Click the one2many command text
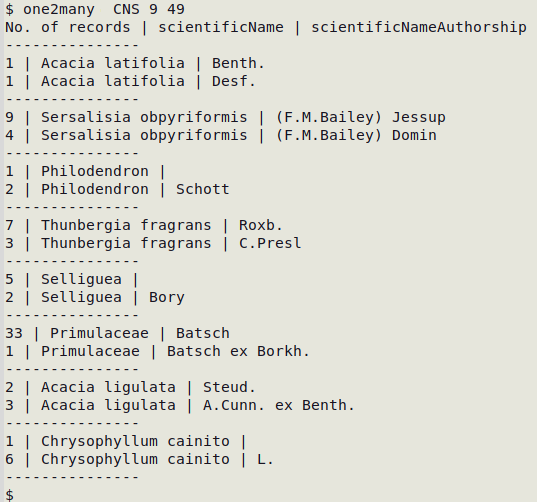This screenshot has height=502, width=537. (x=59, y=9)
